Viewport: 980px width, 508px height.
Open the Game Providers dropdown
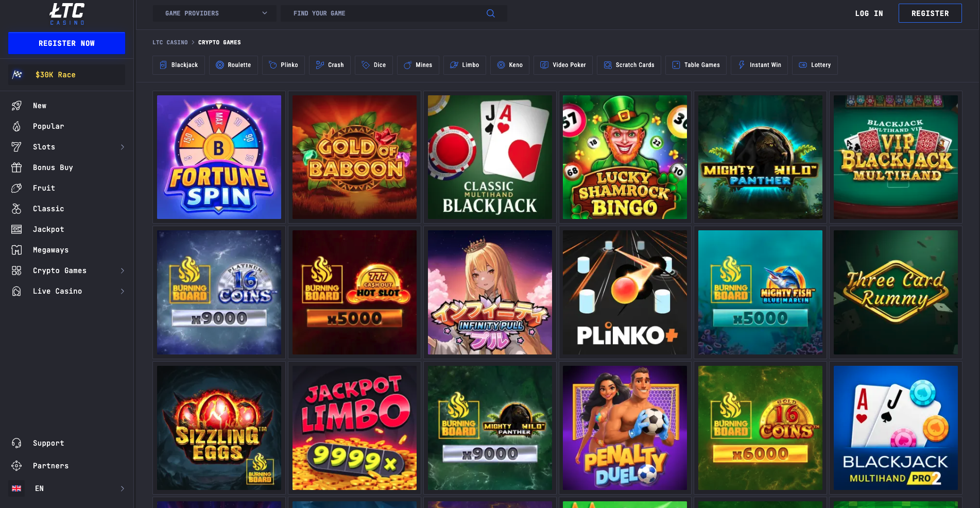click(215, 13)
